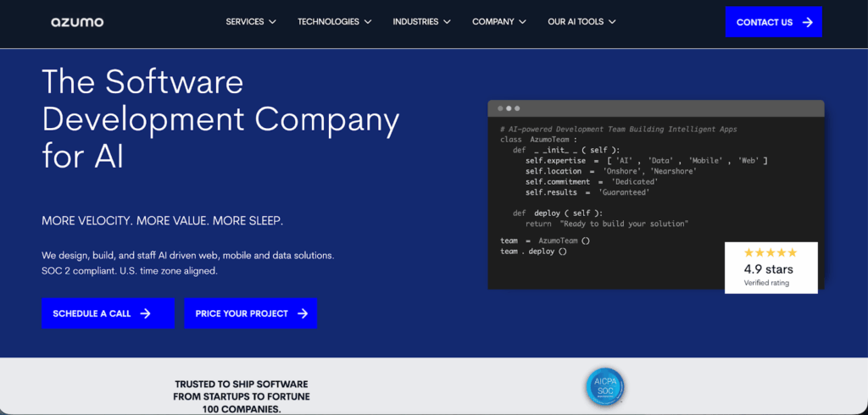Screen dimensions: 868x415
Task: Click the azumo logo
Action: click(x=77, y=22)
